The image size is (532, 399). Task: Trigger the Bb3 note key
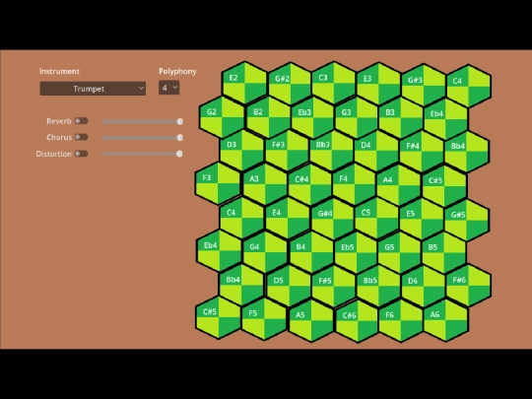[x=332, y=151]
